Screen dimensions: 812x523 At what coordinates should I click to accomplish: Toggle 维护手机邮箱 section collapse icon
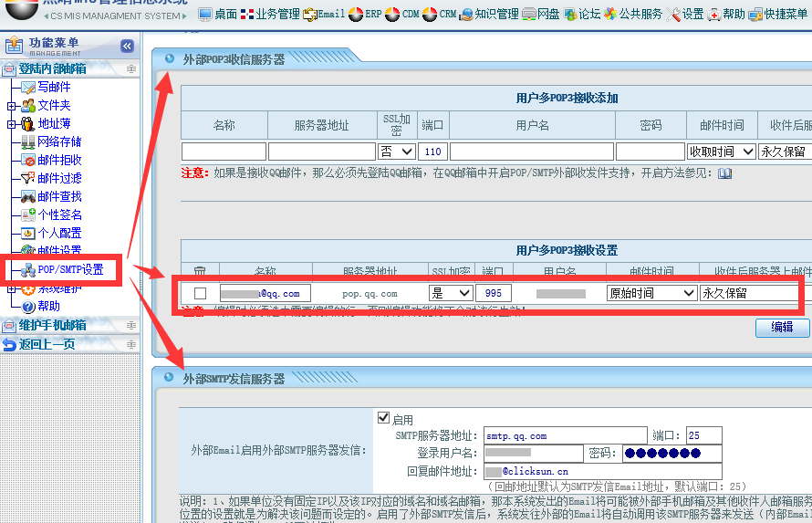131,325
